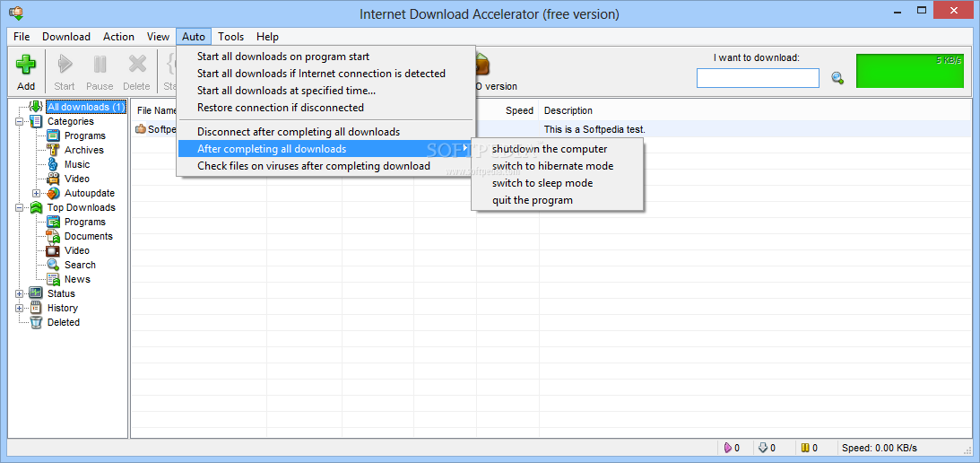Image resolution: width=980 pixels, height=463 pixels.
Task: Click the globe search icon beside input
Action: (837, 78)
